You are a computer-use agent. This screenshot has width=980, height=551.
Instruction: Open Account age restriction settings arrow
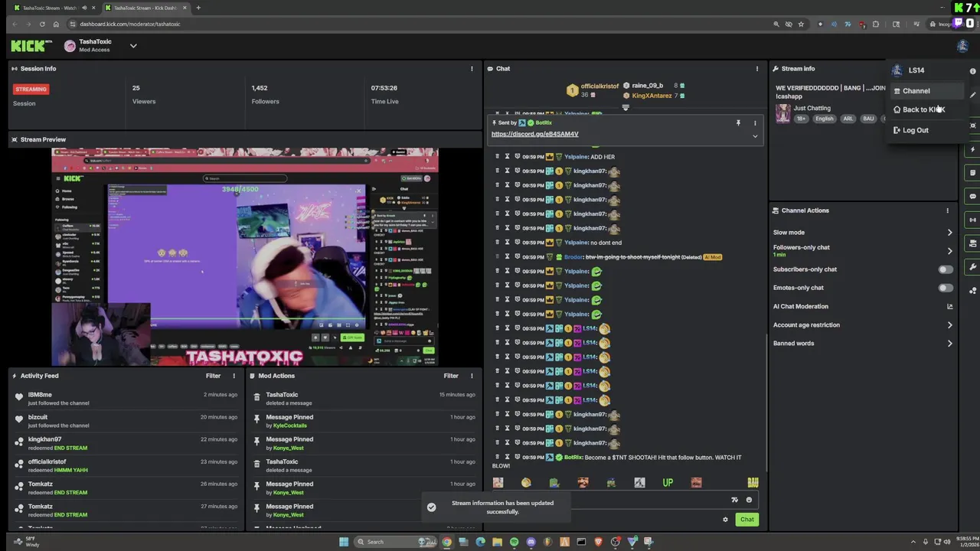pyautogui.click(x=949, y=325)
